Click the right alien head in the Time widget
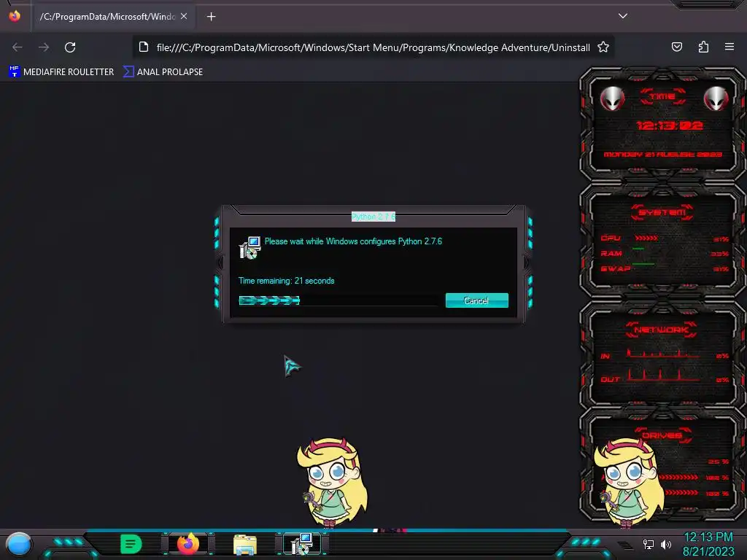The width and height of the screenshot is (747, 560). pos(716,98)
